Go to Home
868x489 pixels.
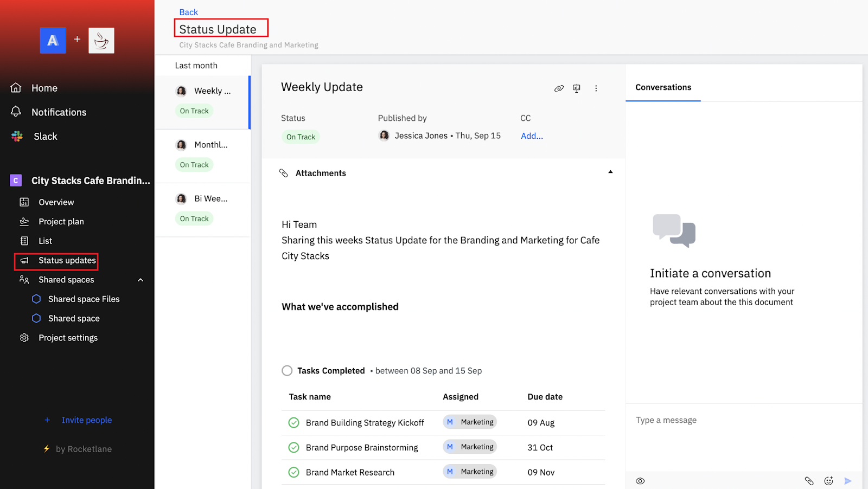click(44, 88)
